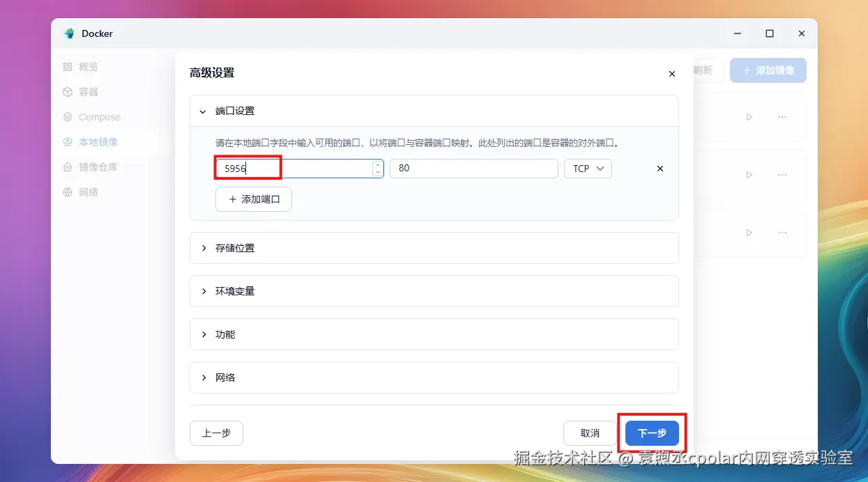Close the 高级设置 dialog
868x482 pixels.
tap(671, 73)
